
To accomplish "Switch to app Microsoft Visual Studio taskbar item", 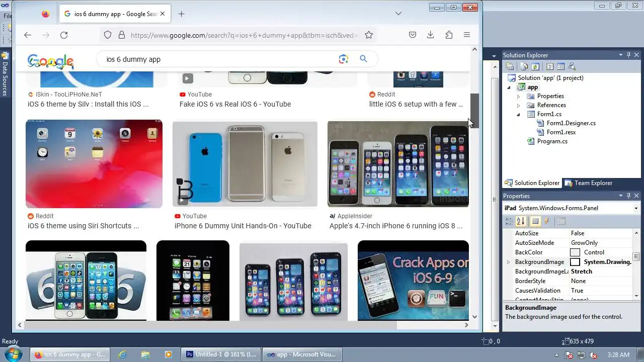I will pos(301,354).
